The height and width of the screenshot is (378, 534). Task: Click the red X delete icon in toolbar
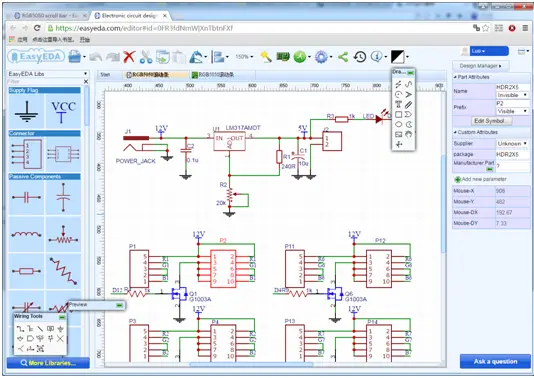point(129,57)
